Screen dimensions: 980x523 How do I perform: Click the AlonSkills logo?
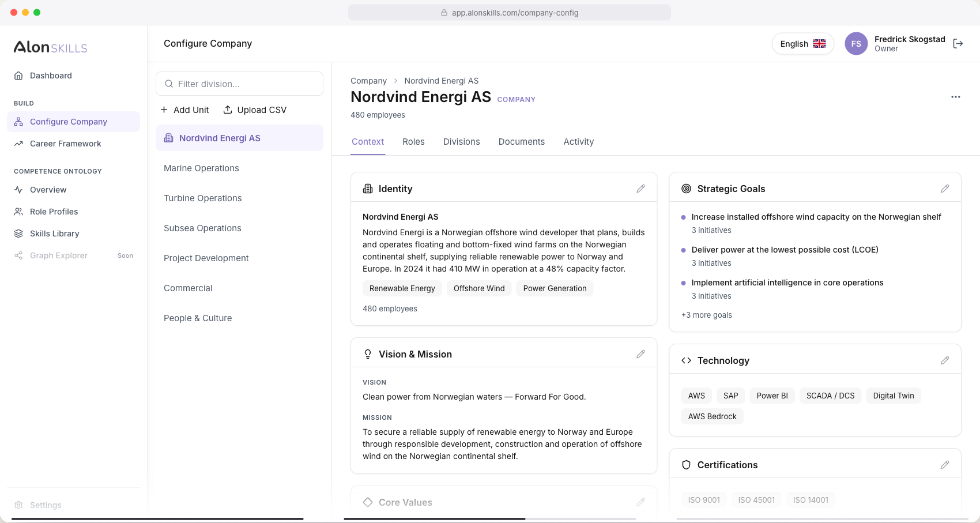pos(51,47)
